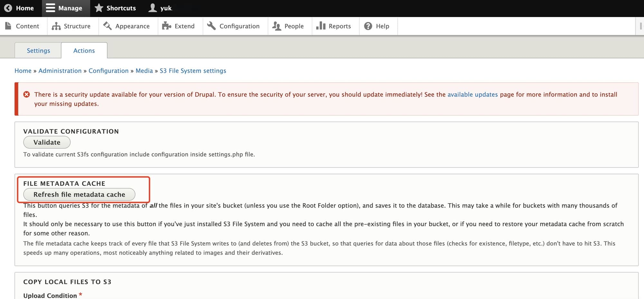
Task: Open the yuk user menu
Action: [166, 8]
